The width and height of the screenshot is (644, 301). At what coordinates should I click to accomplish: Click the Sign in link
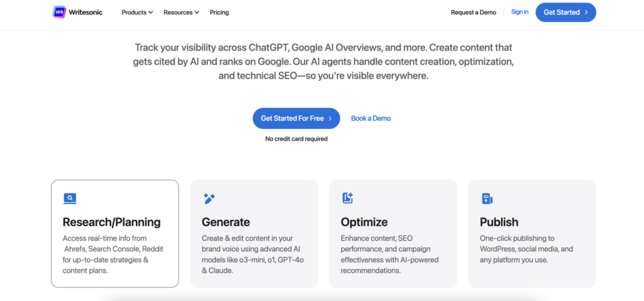click(x=519, y=12)
